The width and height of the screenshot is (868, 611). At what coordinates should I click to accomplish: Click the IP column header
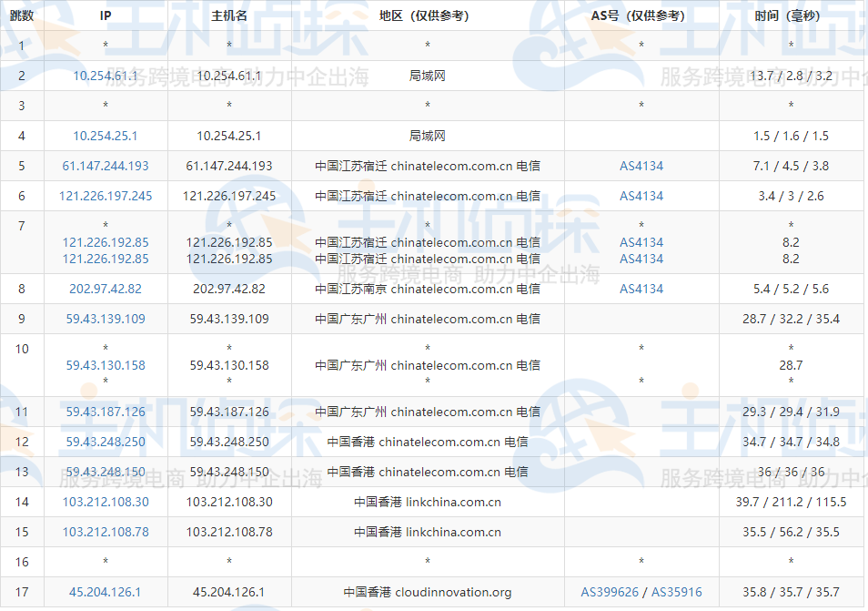(106, 15)
